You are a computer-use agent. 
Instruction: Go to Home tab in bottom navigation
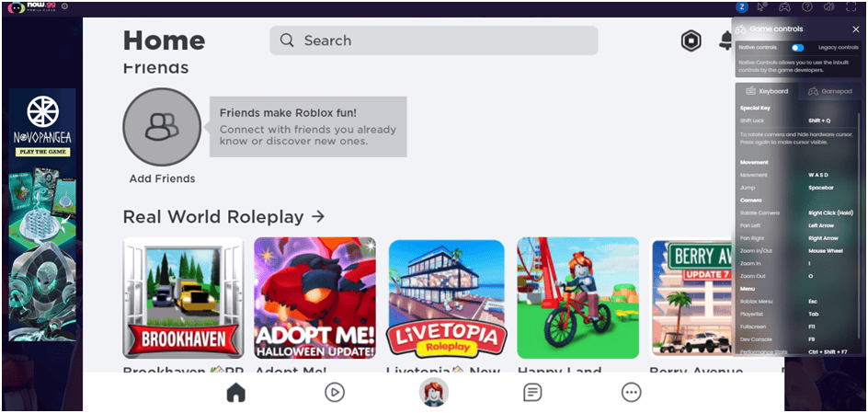tap(235, 393)
